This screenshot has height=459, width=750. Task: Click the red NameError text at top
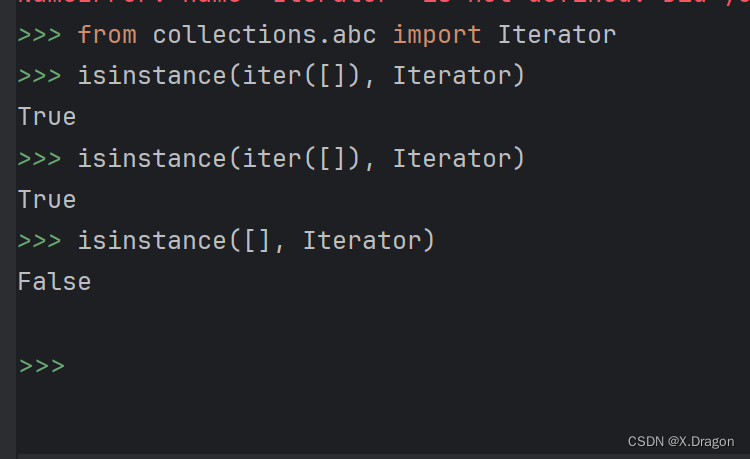tap(383, 2)
